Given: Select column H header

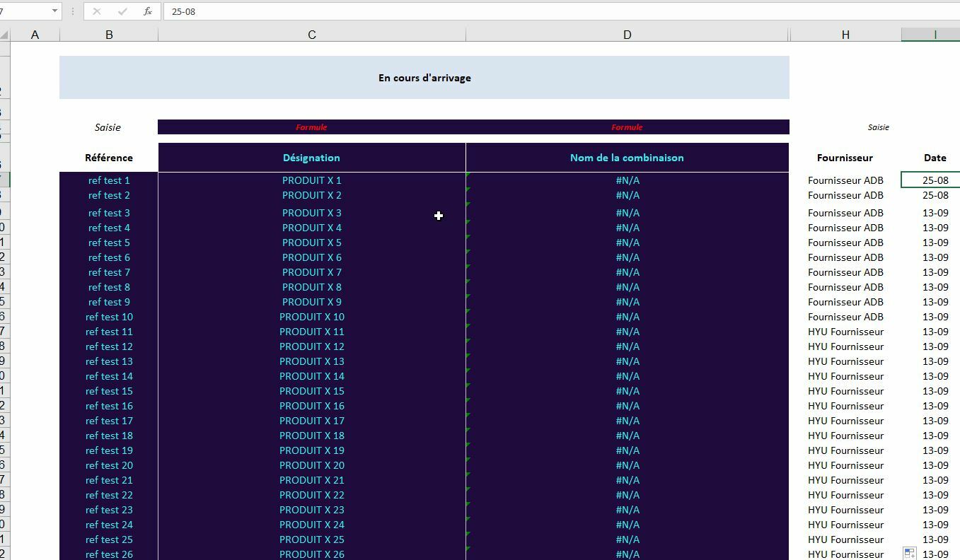Looking at the screenshot, I should (845, 35).
